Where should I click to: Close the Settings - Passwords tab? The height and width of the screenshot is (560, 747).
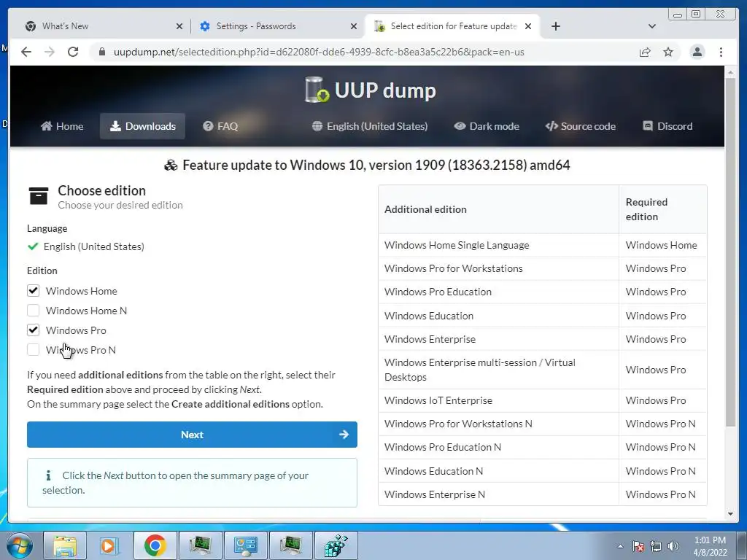pos(354,26)
